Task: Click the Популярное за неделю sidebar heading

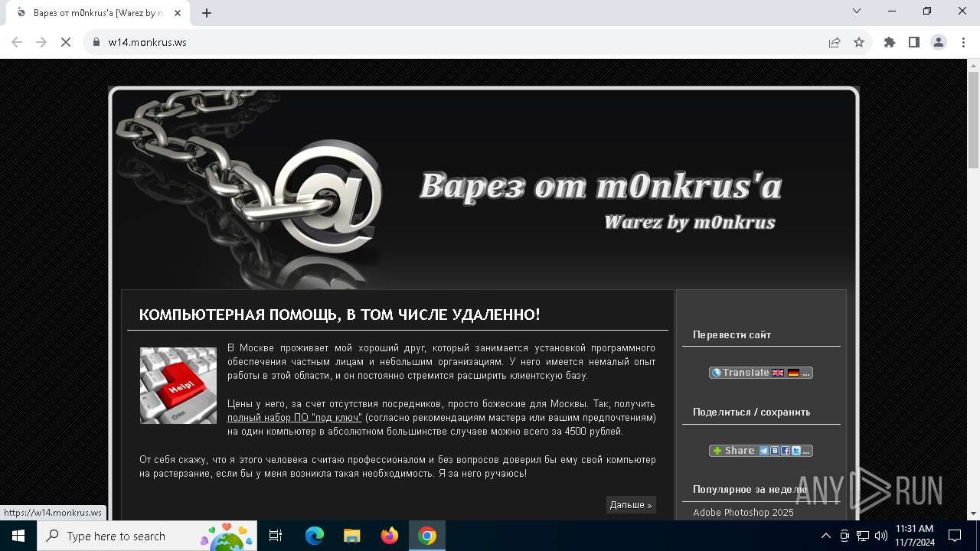Action: pyautogui.click(x=750, y=489)
